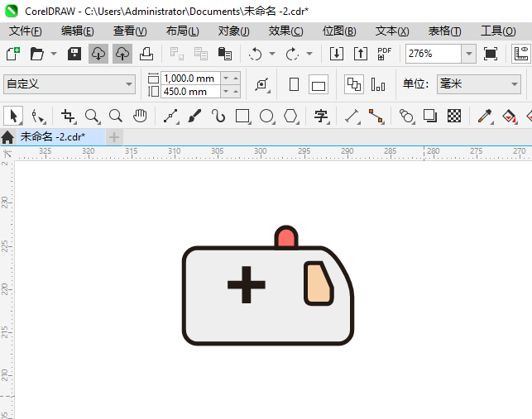Open the Bitmaps menu
This screenshot has width=532, height=419.
[x=339, y=31]
